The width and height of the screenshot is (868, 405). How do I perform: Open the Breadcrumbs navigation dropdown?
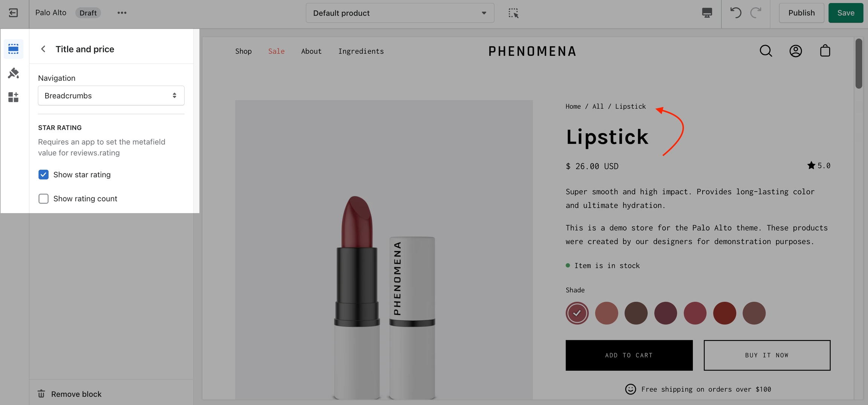(111, 95)
